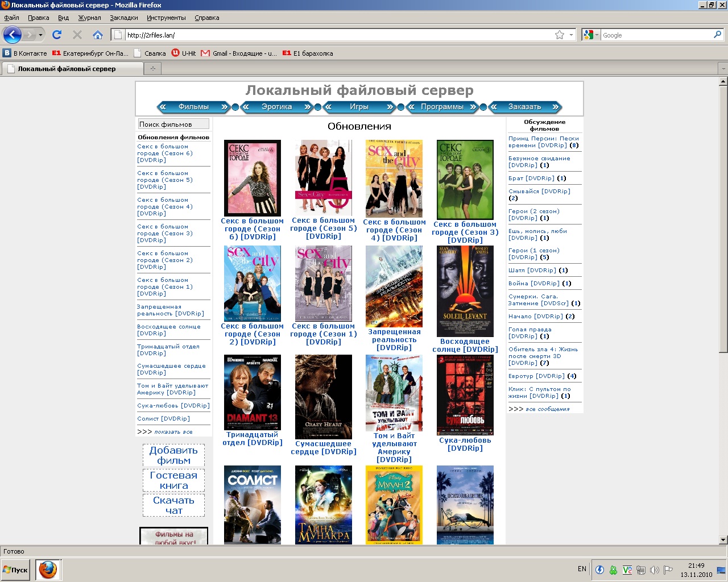Screen dimensions: 728x582
Task: Open the Безумное свидание discussion link
Action: (x=539, y=162)
